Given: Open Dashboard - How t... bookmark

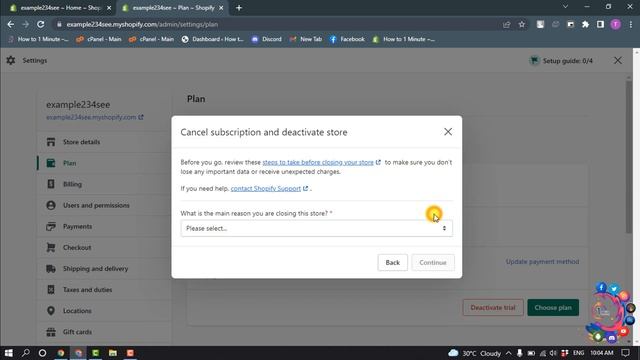Looking at the screenshot, I should coord(213,39).
